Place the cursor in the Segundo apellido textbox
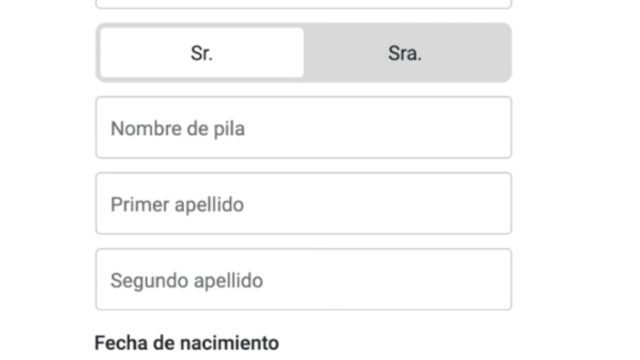Image resolution: width=640 pixels, height=360 pixels. [x=304, y=279]
